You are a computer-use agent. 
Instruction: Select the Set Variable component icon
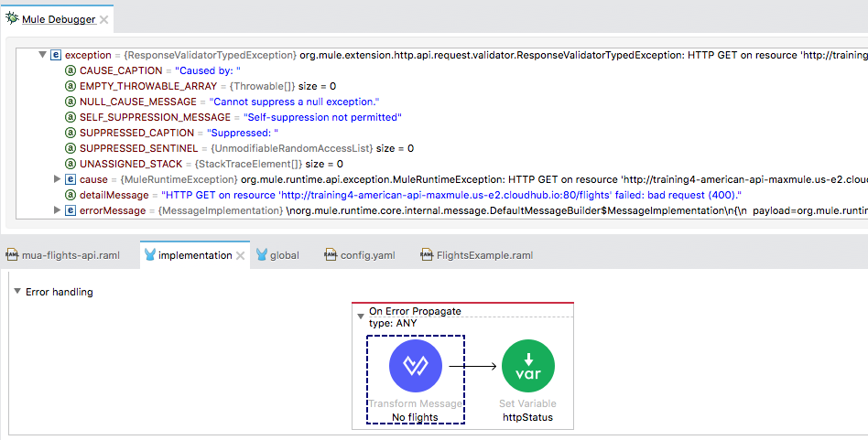(x=528, y=366)
